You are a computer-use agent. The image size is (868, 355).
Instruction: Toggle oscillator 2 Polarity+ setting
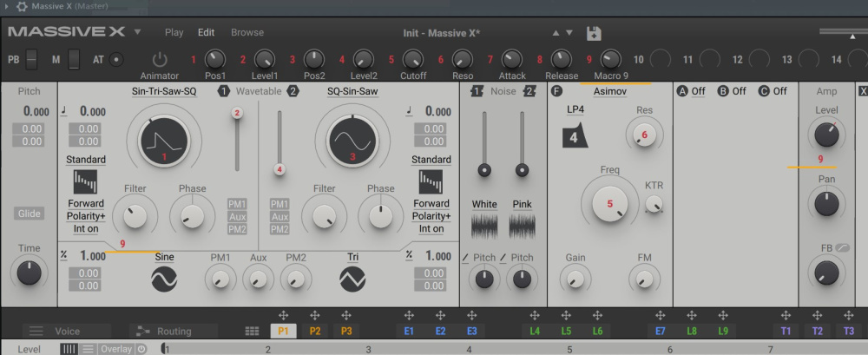pyautogui.click(x=431, y=216)
